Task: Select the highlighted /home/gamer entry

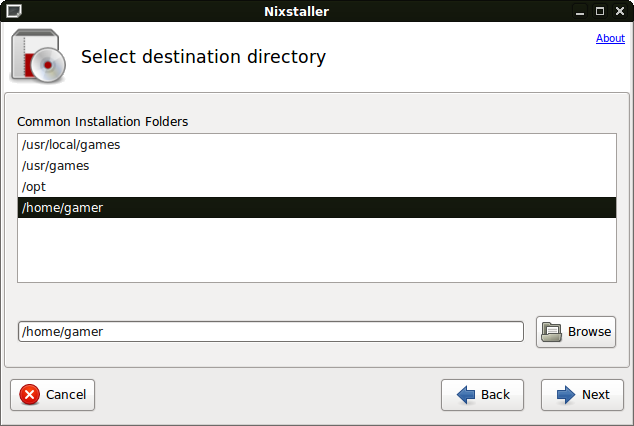Action: (62, 208)
